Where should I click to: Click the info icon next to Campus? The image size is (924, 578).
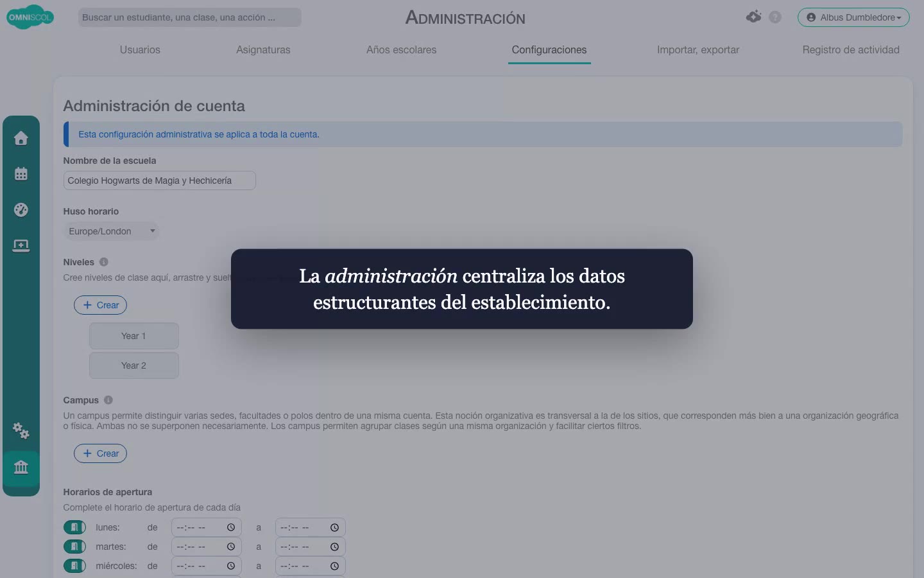click(x=108, y=400)
